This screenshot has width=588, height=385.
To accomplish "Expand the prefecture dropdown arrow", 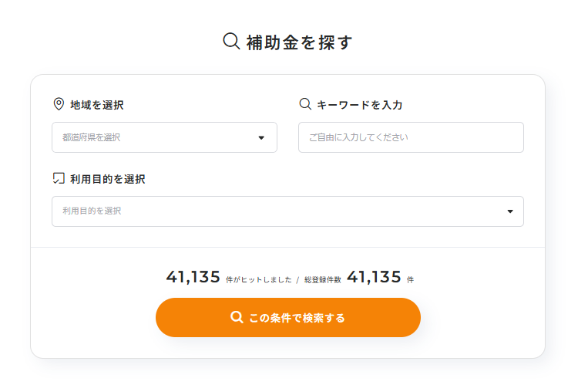I will point(261,138).
